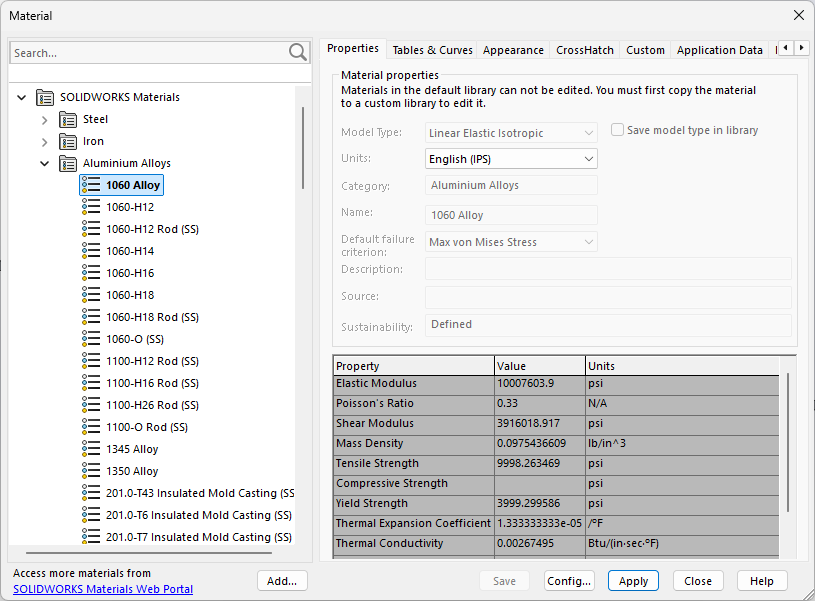Open the Units dropdown
This screenshot has width=815, height=601.
pos(511,159)
